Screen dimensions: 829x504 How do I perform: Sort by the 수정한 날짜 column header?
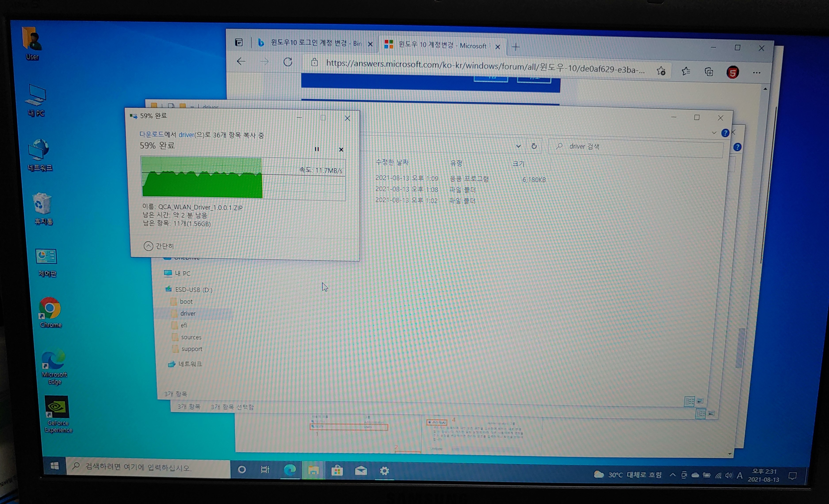point(392,162)
